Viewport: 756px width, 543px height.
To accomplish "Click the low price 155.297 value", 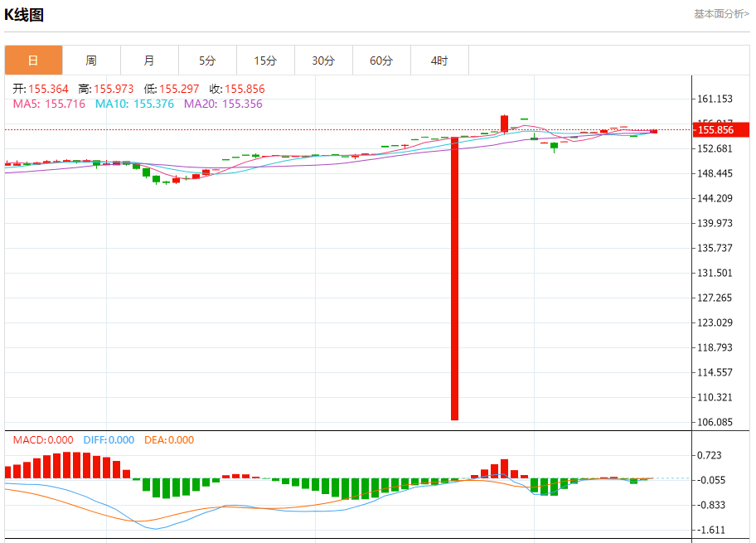I will pyautogui.click(x=179, y=89).
